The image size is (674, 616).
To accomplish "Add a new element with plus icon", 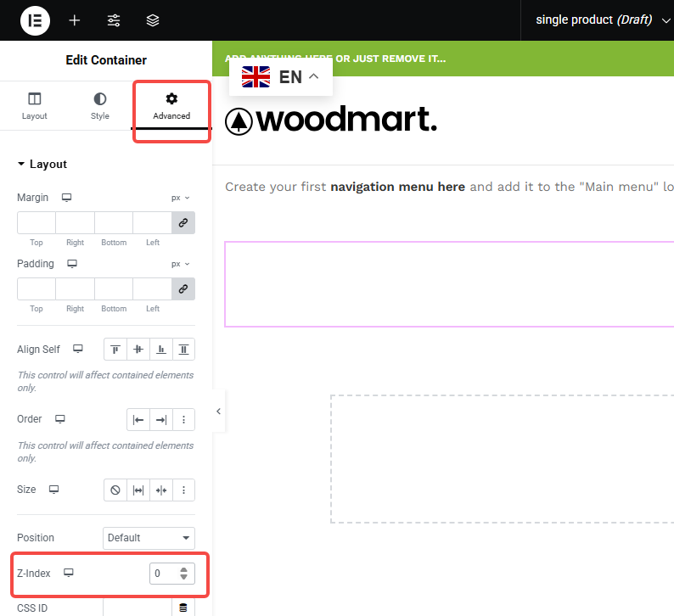I will [x=75, y=20].
